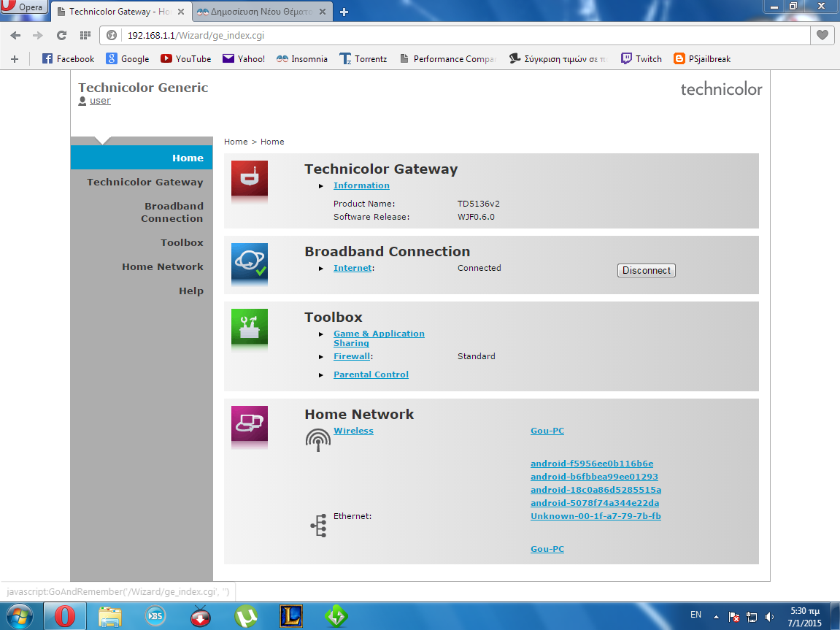Image resolution: width=840 pixels, height=630 pixels.
Task: Open uTorrent from the taskbar
Action: [246, 616]
